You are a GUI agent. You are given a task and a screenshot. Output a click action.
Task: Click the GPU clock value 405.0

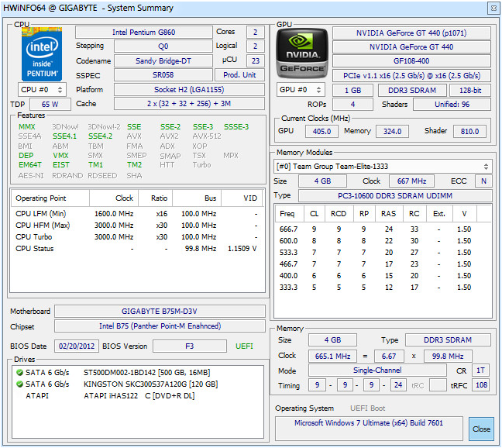pyautogui.click(x=321, y=131)
